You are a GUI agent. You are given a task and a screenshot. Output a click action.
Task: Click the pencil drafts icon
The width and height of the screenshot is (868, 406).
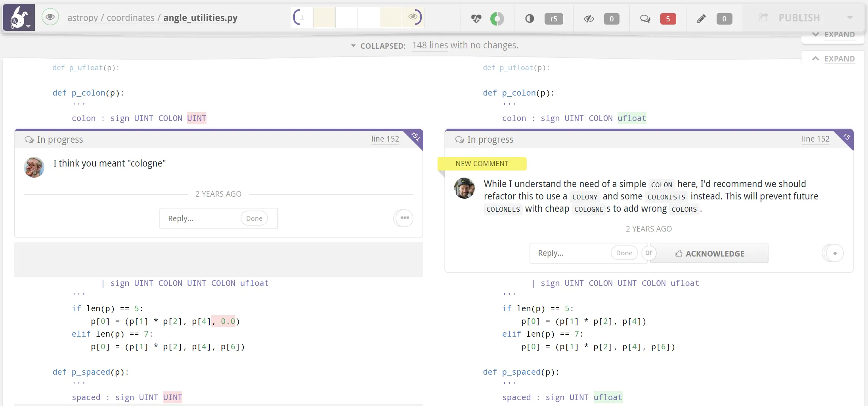701,18
